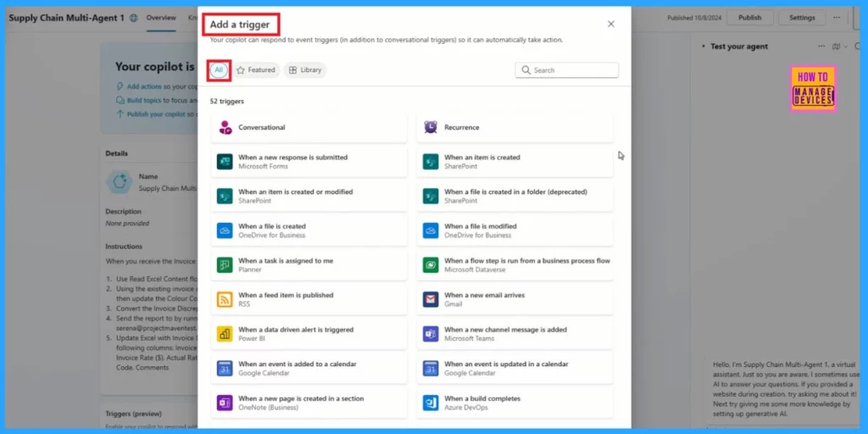Select 'When a feed item is published' trigger
This screenshot has height=434, width=868.
[x=309, y=299]
